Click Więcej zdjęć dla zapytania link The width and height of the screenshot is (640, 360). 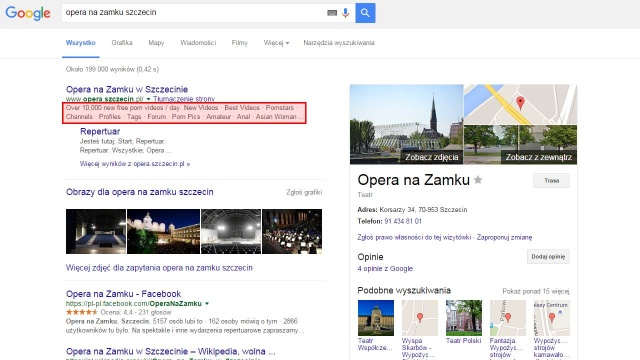pyautogui.click(x=159, y=268)
